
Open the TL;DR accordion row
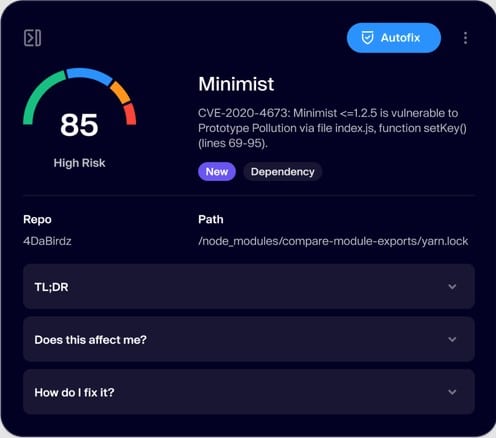pos(249,286)
